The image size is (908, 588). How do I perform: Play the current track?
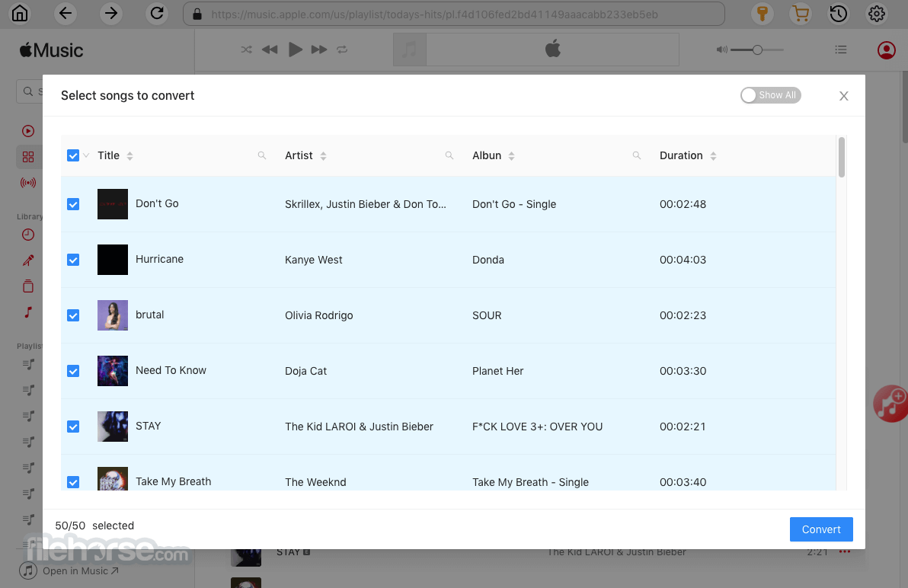pos(296,50)
